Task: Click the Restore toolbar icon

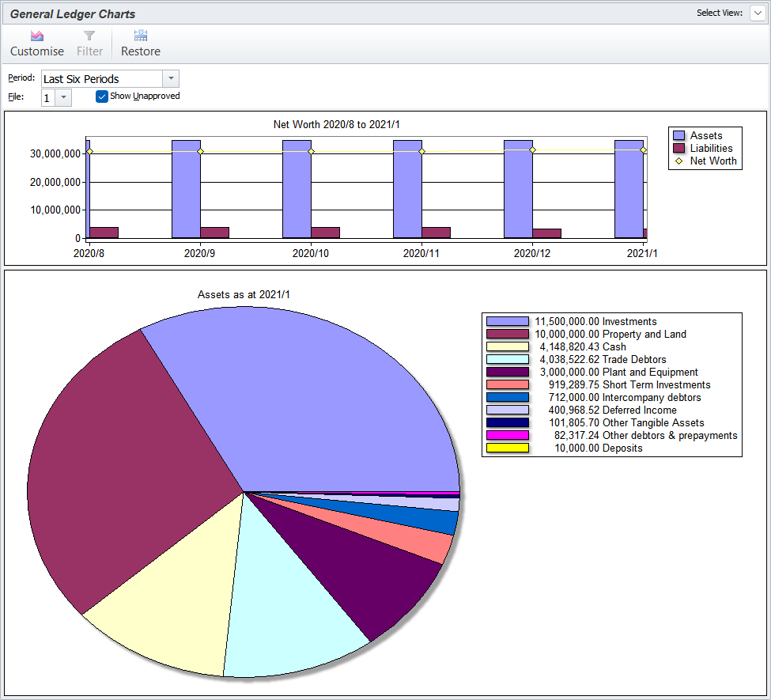Action: [x=140, y=42]
